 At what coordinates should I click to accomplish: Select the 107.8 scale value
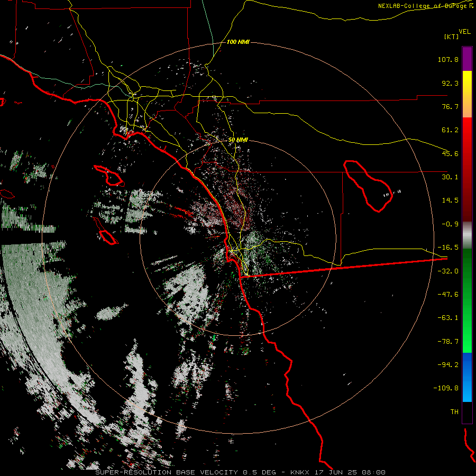click(x=448, y=59)
